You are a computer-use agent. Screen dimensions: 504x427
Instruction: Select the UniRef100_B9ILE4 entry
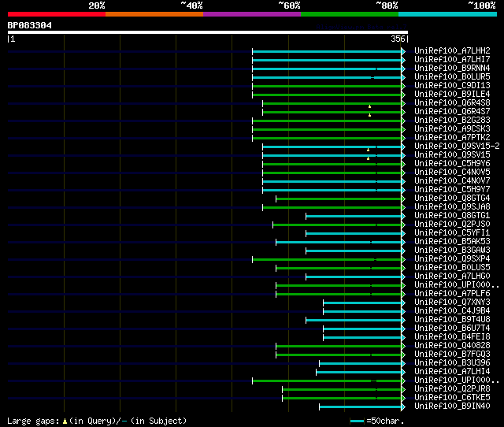coord(452,95)
